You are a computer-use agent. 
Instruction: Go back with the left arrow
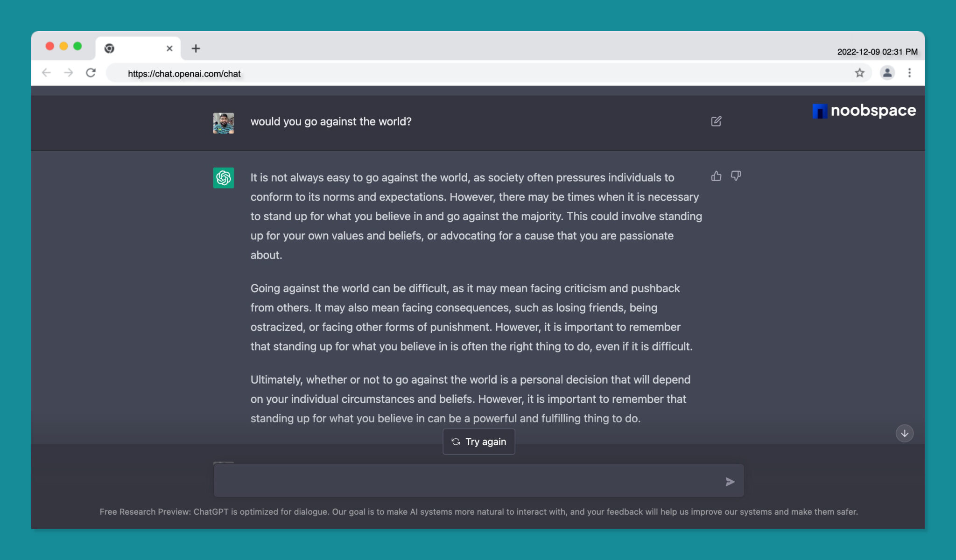tap(46, 73)
